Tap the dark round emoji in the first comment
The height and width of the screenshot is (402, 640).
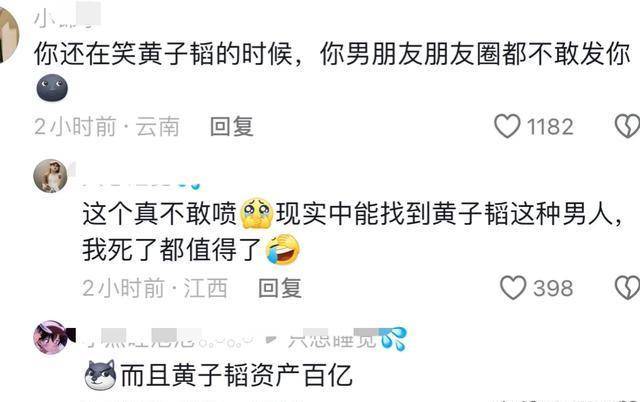[x=52, y=87]
